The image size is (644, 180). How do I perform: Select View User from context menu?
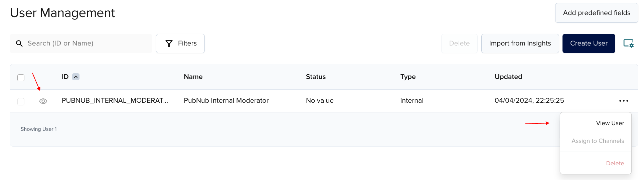click(610, 123)
